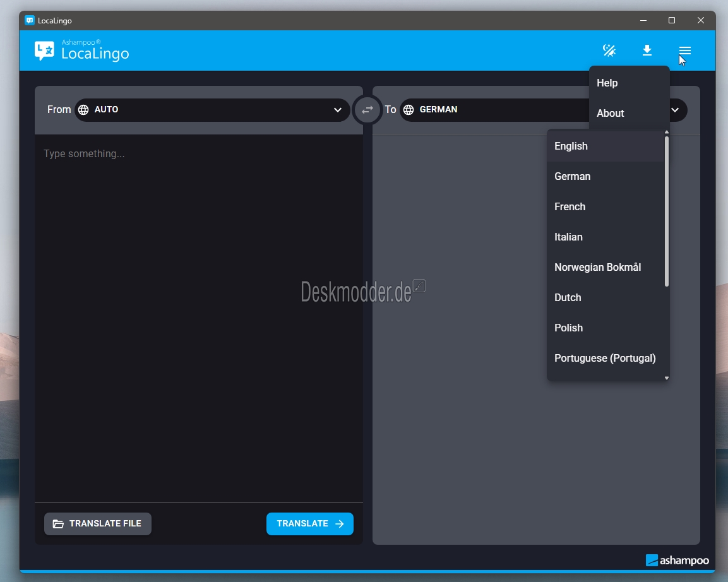Focus the 'Type something...' text area
This screenshot has width=728, height=582.
pos(199,318)
